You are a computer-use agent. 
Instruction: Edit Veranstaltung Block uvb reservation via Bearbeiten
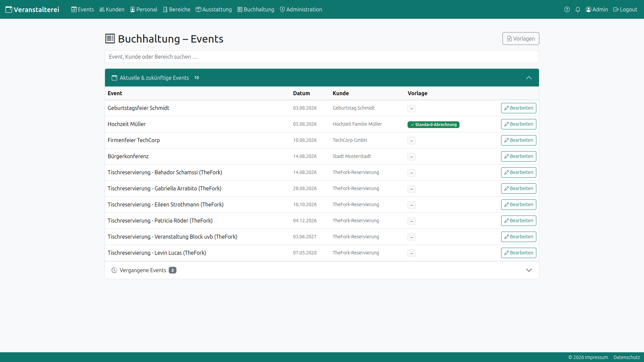click(519, 237)
